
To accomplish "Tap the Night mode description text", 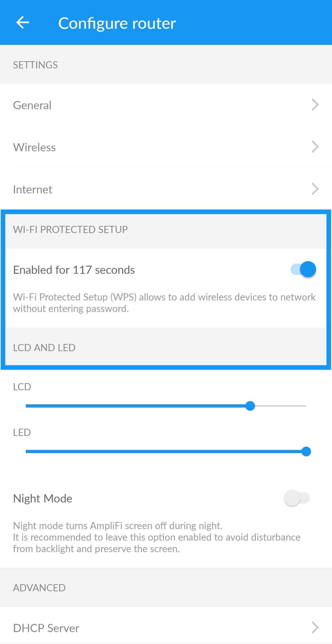I will pos(157,537).
